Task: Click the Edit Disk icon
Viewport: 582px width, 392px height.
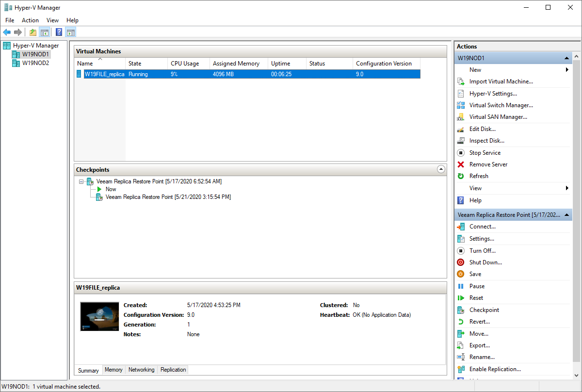Action: (461, 129)
